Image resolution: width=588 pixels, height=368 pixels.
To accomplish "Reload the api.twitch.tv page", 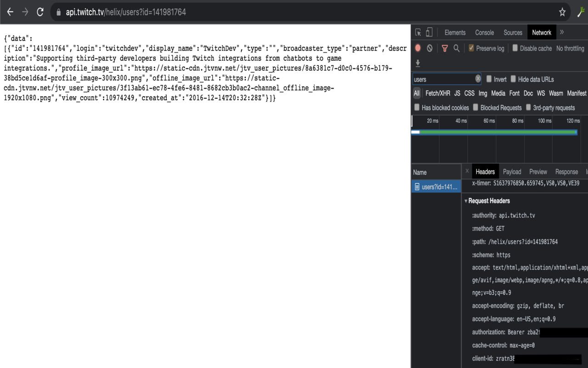I will 40,12.
